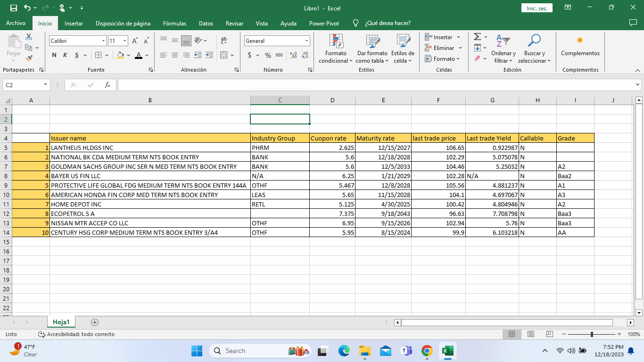
Task: Click the zoom slider handle
Action: point(592,334)
